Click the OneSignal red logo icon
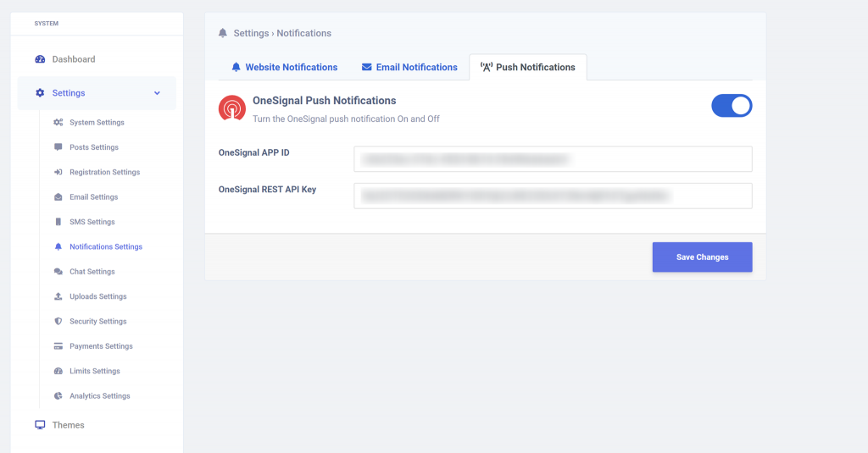 click(232, 108)
